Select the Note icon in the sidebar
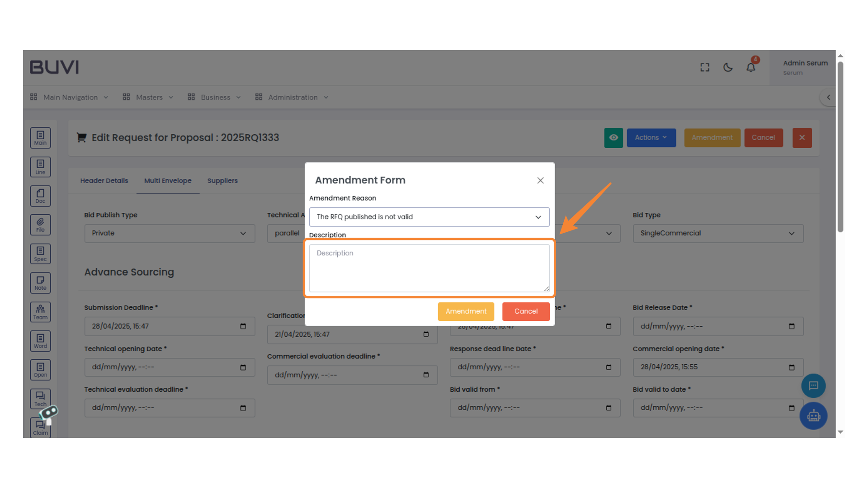Screen dimensions: 868x488 tap(40, 282)
